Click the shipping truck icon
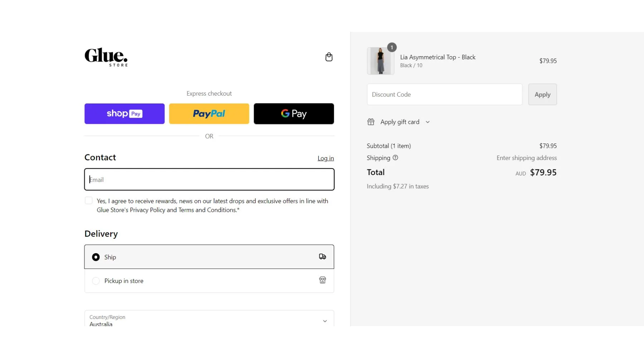644x358 pixels. (x=322, y=257)
